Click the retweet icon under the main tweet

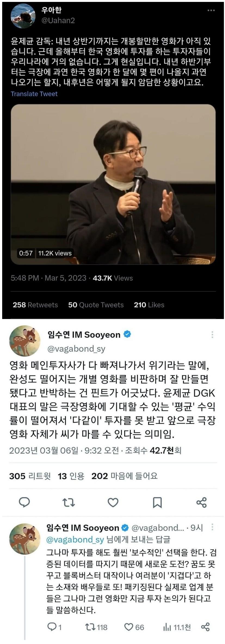click(69, 502)
